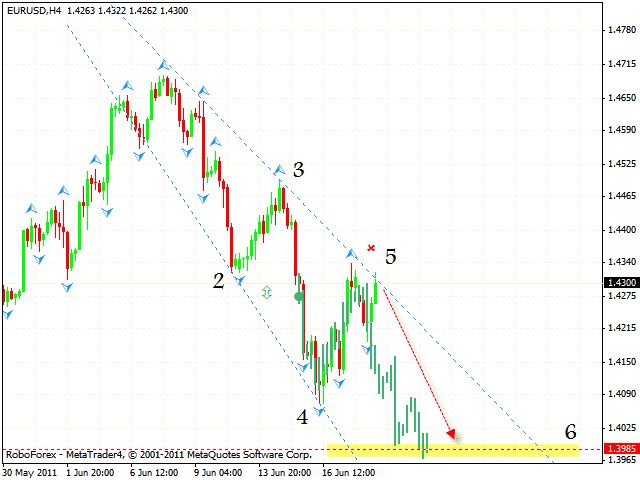Click the 1.4400 price axis label
This screenshot has height=480, width=640.
coord(622,230)
